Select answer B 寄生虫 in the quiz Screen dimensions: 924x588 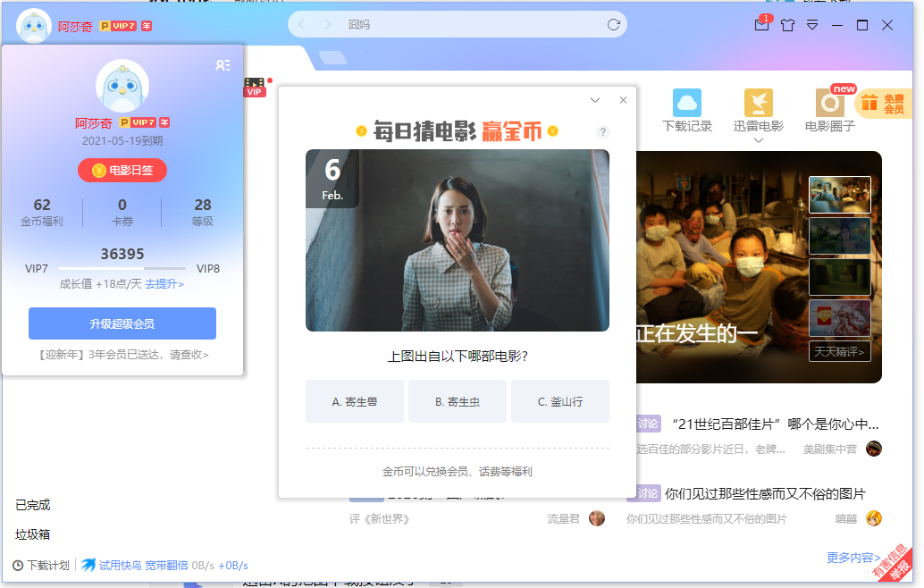tap(457, 401)
